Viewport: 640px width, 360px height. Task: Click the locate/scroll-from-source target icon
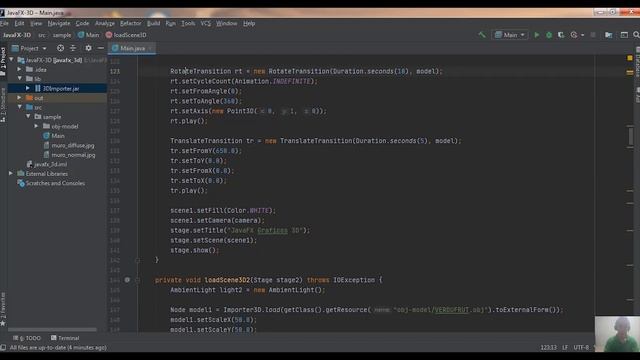tap(60, 48)
